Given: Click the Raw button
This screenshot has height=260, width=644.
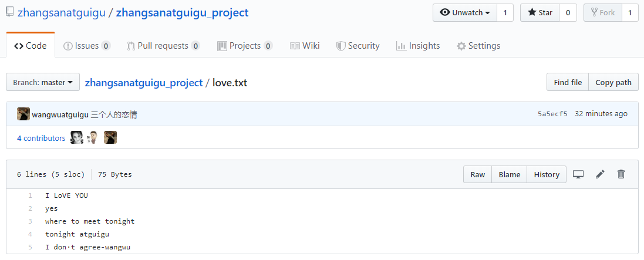Looking at the screenshot, I should point(478,174).
